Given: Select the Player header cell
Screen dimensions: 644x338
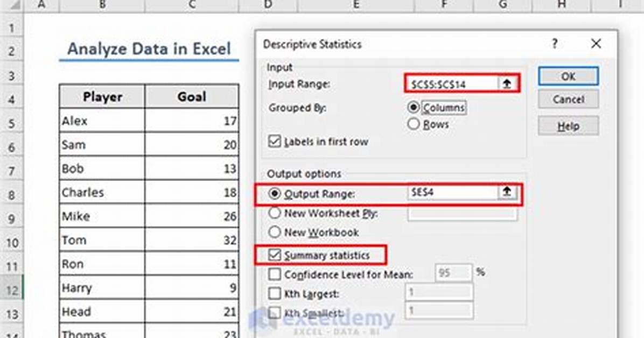Looking at the screenshot, I should 102,96.
